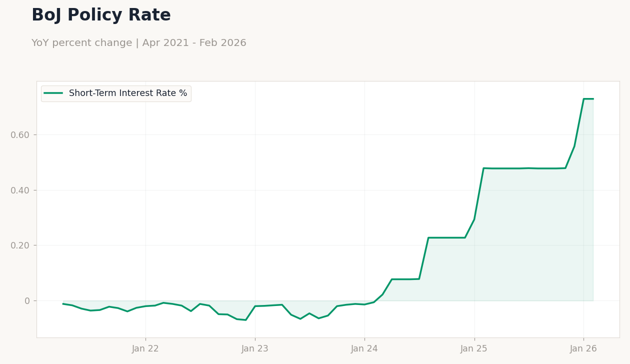Screen dimensions: 630x364
Task: Click the line's peak at the far right
Action: (588, 99)
